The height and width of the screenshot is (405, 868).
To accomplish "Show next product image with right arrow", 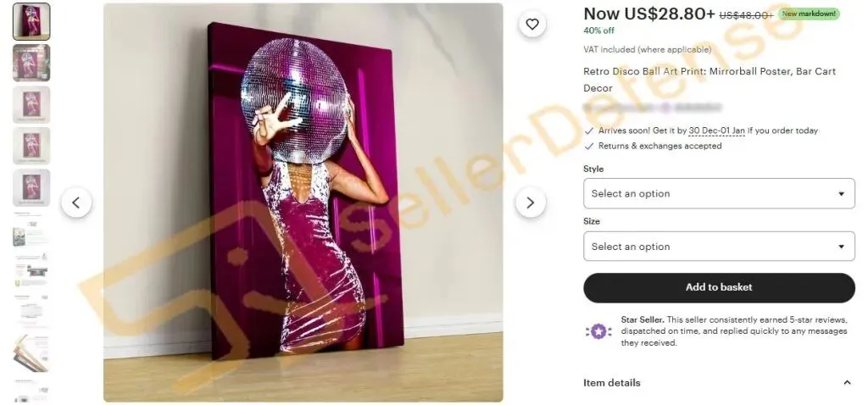I will [531, 202].
